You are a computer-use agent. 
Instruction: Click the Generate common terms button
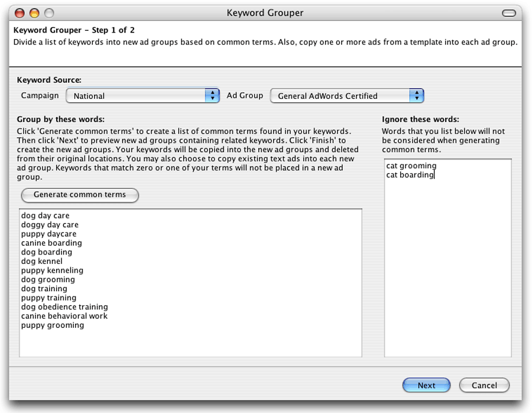click(80, 195)
